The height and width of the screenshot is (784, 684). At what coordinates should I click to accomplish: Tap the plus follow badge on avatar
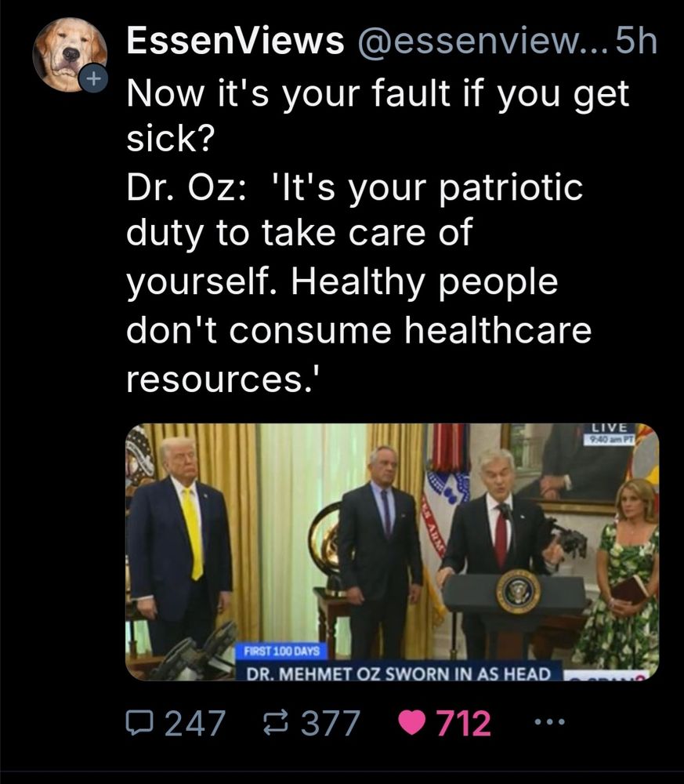tap(92, 78)
